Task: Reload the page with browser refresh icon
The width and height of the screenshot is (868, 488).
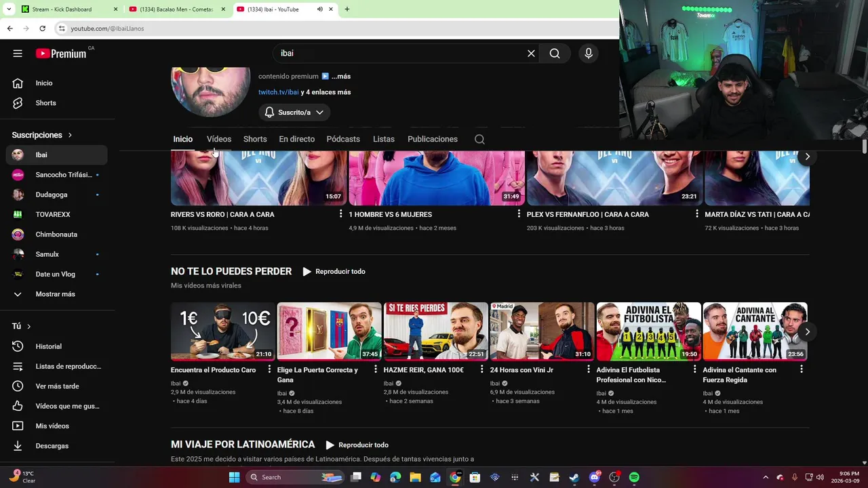Action: click(42, 28)
